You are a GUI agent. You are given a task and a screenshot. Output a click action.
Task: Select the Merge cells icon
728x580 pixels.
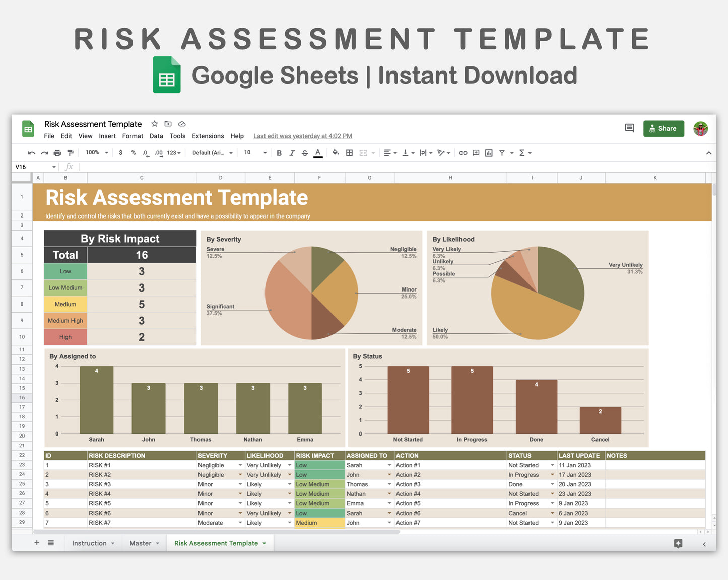[x=364, y=153]
